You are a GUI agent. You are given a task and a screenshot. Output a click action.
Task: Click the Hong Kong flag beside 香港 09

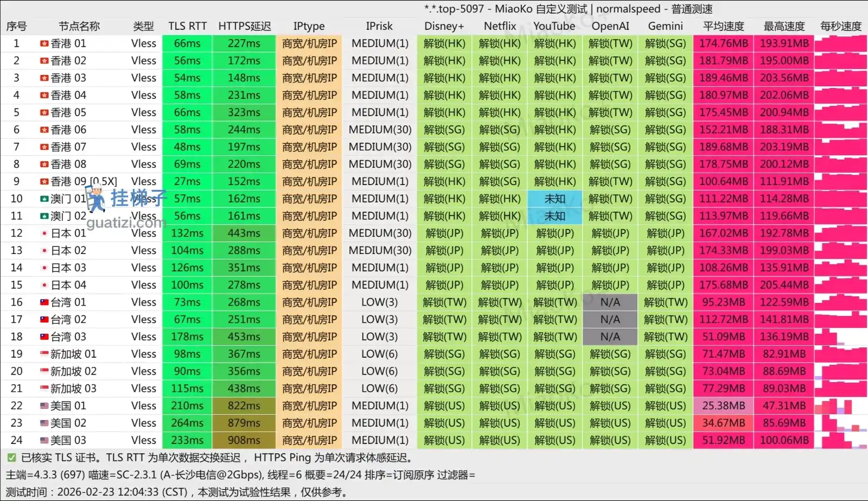(x=44, y=181)
